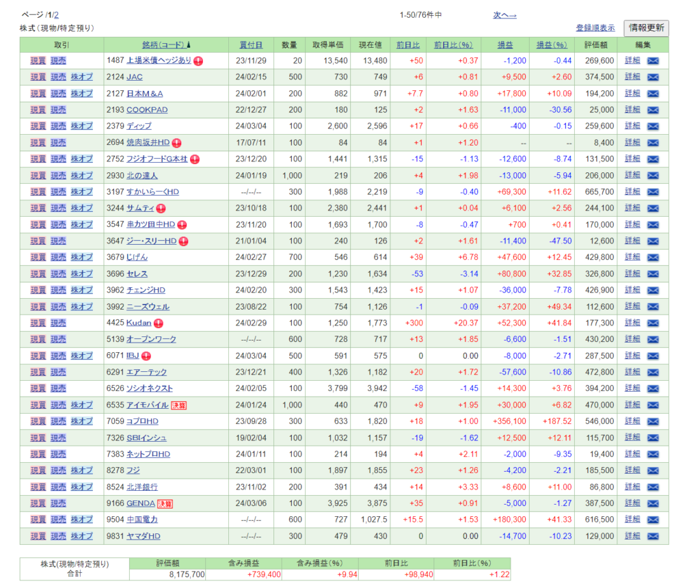
Task: Click the mail icon in the JAC row
Action: (x=652, y=77)
